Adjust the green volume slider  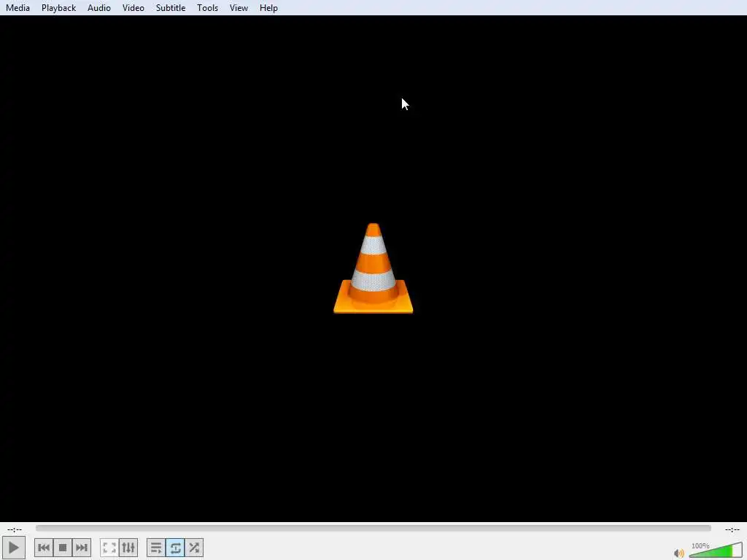(716, 551)
